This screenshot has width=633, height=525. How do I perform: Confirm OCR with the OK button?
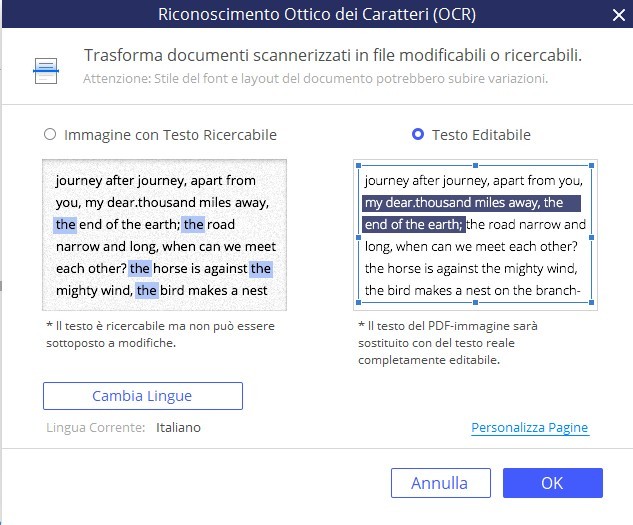click(x=552, y=483)
